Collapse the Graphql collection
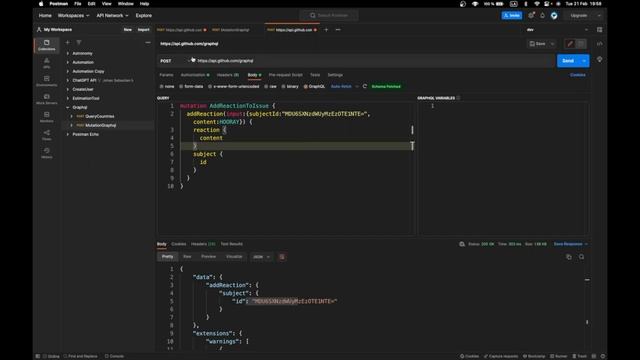 68,107
